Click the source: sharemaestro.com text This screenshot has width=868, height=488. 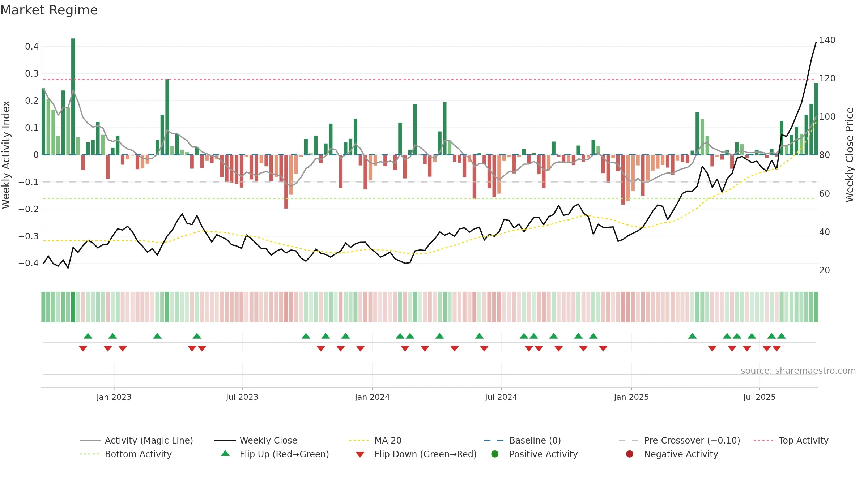click(x=798, y=371)
